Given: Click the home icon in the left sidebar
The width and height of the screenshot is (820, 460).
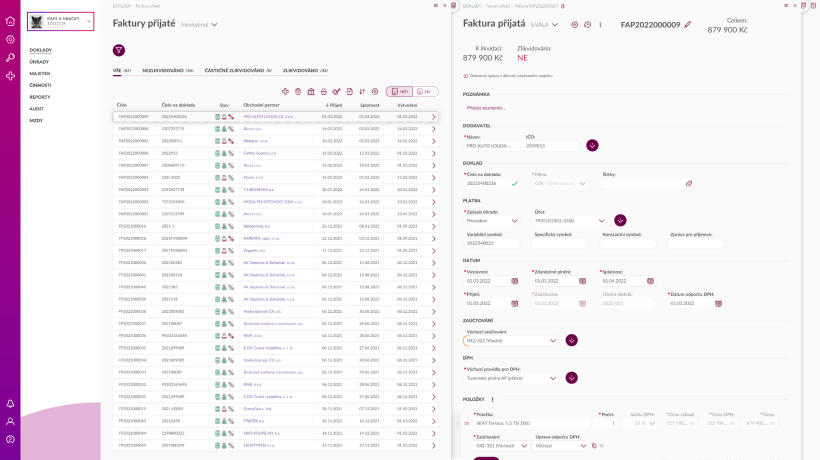Looking at the screenshot, I should coord(10,21).
